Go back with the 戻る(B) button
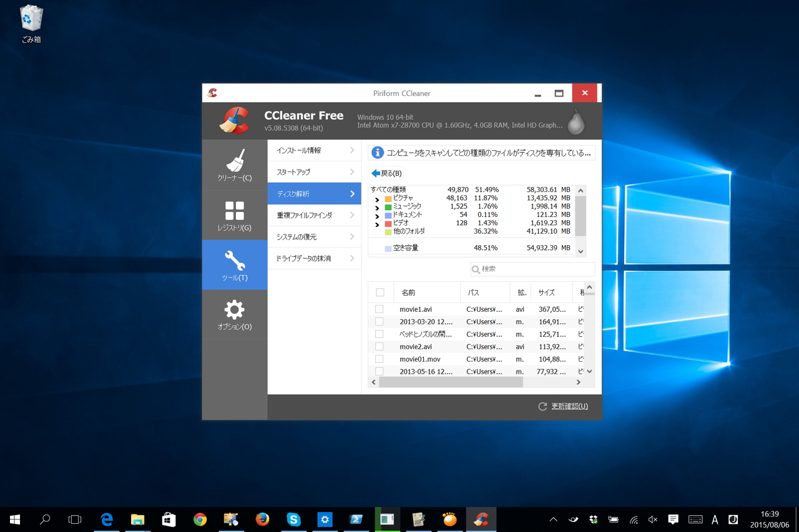 [386, 173]
